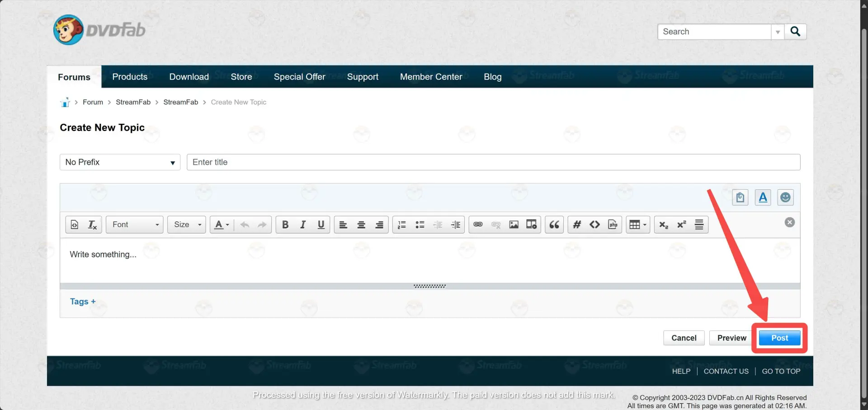Open the Member Center menu
This screenshot has height=410, width=868.
tap(431, 77)
